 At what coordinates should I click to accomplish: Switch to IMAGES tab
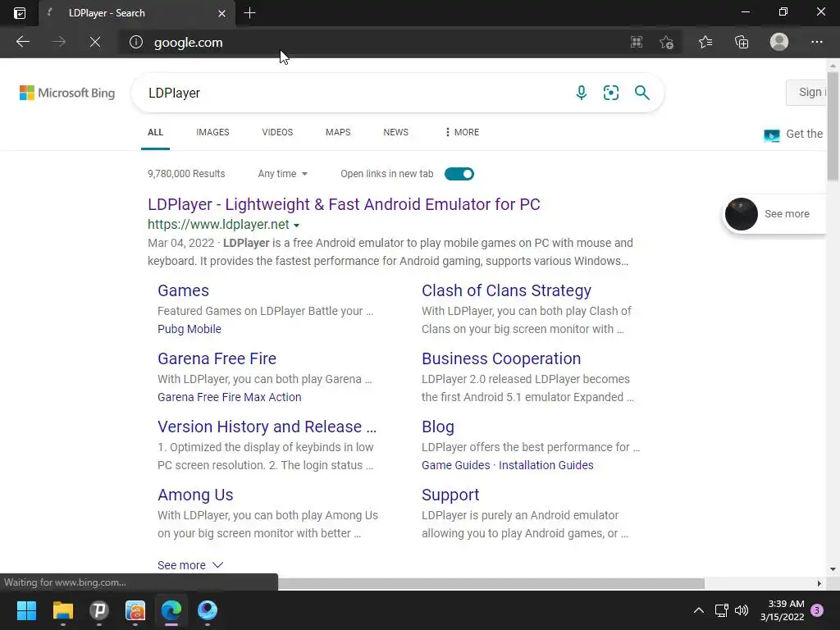[212, 132]
